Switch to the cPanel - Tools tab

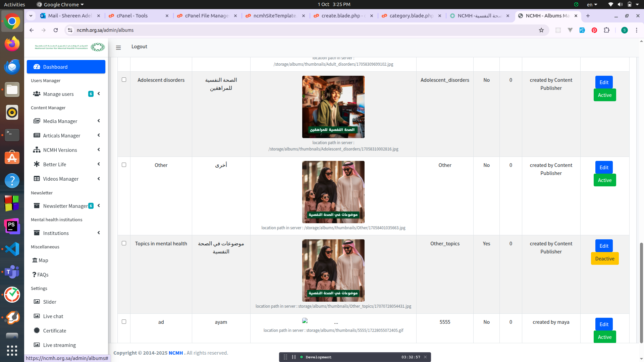[x=132, y=16]
